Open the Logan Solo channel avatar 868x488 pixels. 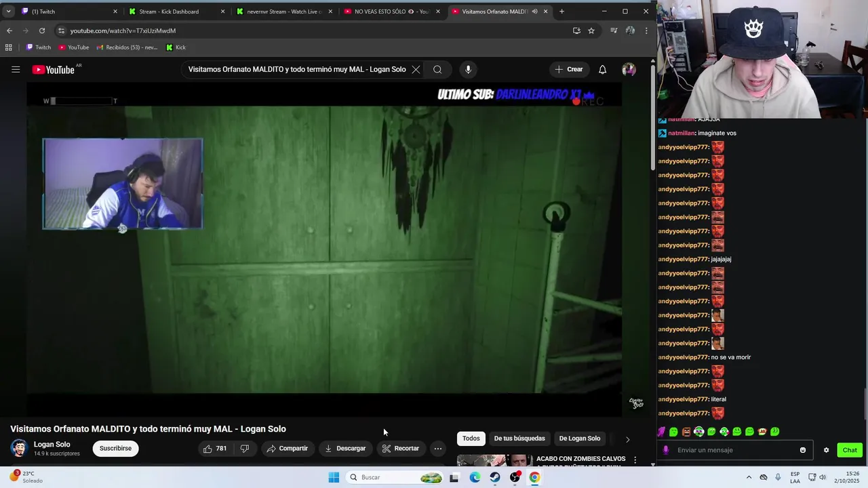19,448
